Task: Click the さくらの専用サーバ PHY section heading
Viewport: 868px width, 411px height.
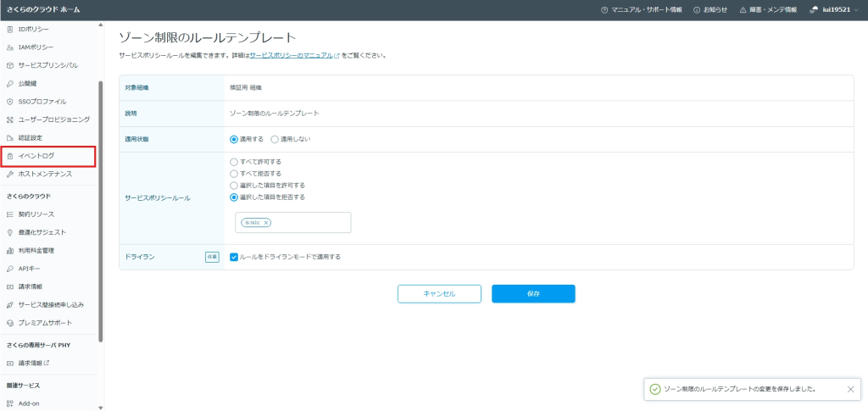Action: point(38,345)
